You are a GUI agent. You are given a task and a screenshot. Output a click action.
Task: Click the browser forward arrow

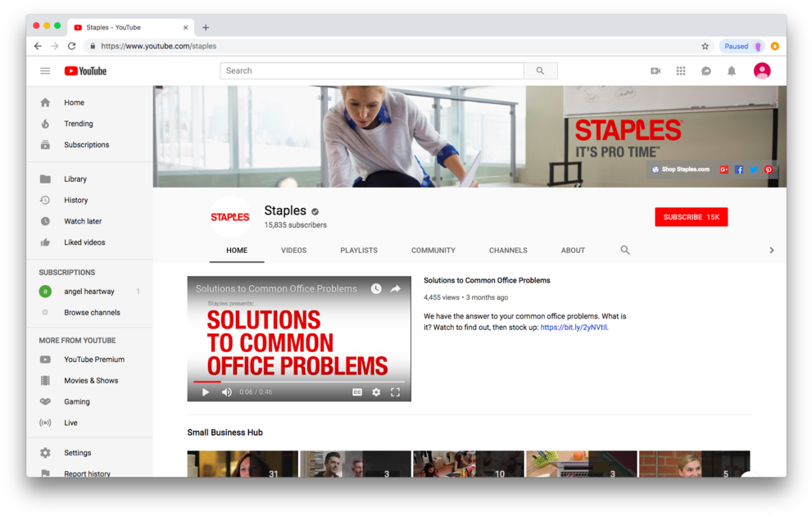[55, 46]
